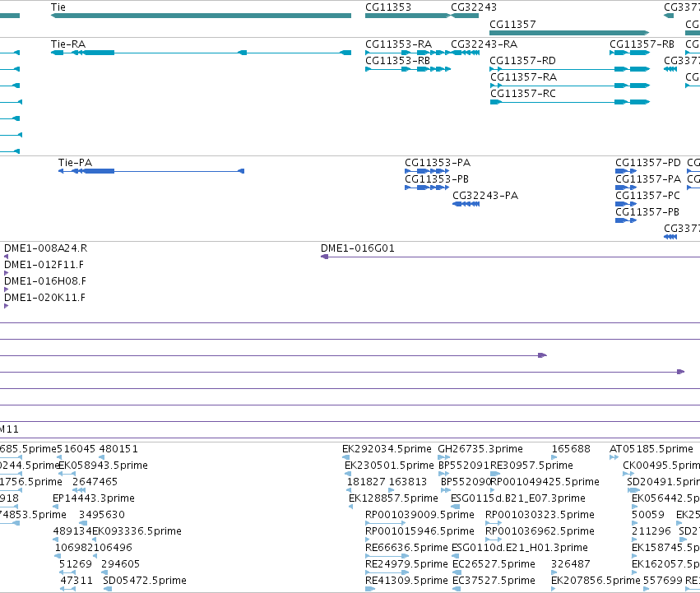Screen dimensions: 700x593
Task: Select the DME1-016G01 clone label
Action: pos(358,248)
